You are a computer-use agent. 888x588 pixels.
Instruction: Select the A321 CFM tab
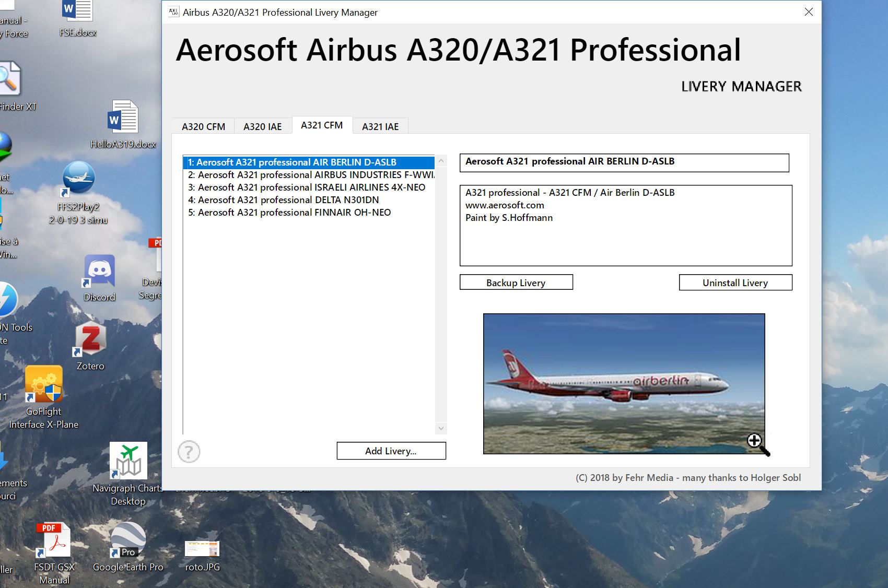click(x=322, y=125)
